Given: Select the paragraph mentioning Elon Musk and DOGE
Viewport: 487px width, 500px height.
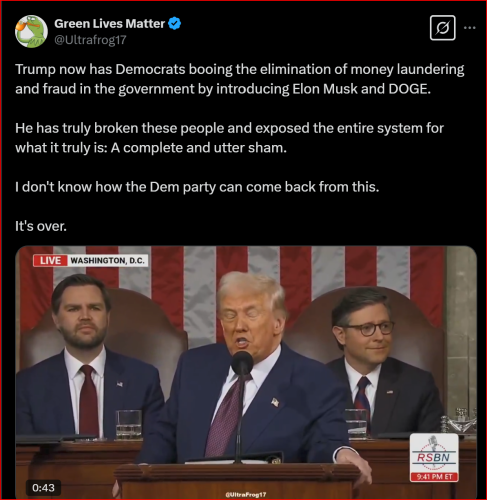Looking at the screenshot, I should (x=240, y=79).
